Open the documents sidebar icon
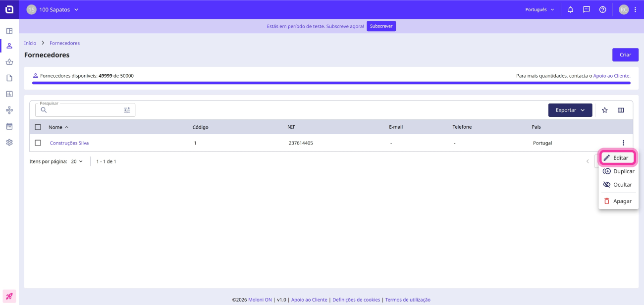Image resolution: width=644 pixels, height=305 pixels. 9,78
